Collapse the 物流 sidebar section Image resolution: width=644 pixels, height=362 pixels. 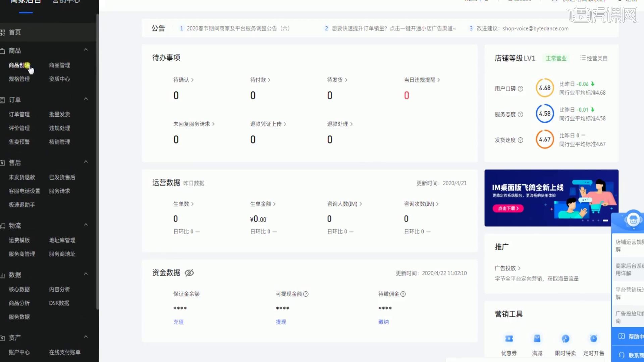click(x=86, y=225)
